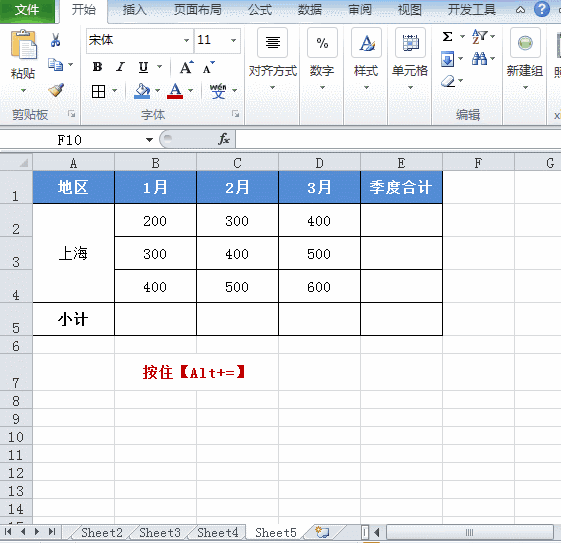Viewport: 561px width, 543px height.
Task: Toggle Italic formatting
Action: (x=121, y=67)
